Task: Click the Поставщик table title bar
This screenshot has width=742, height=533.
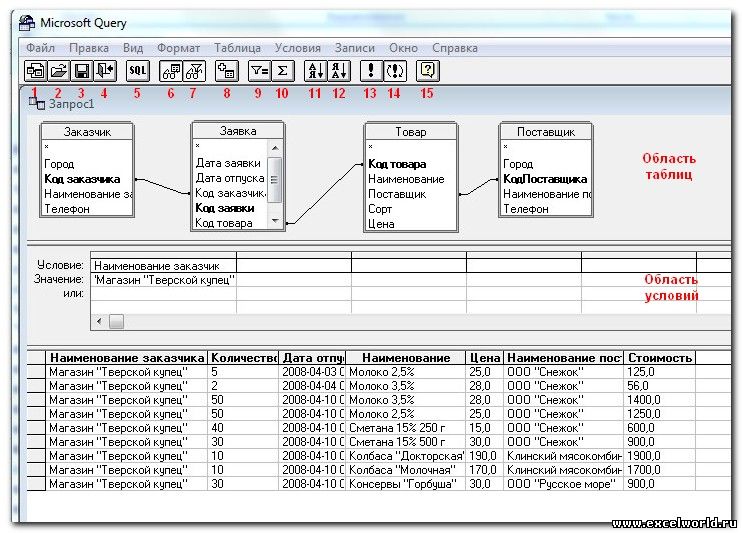Action: tap(546, 132)
